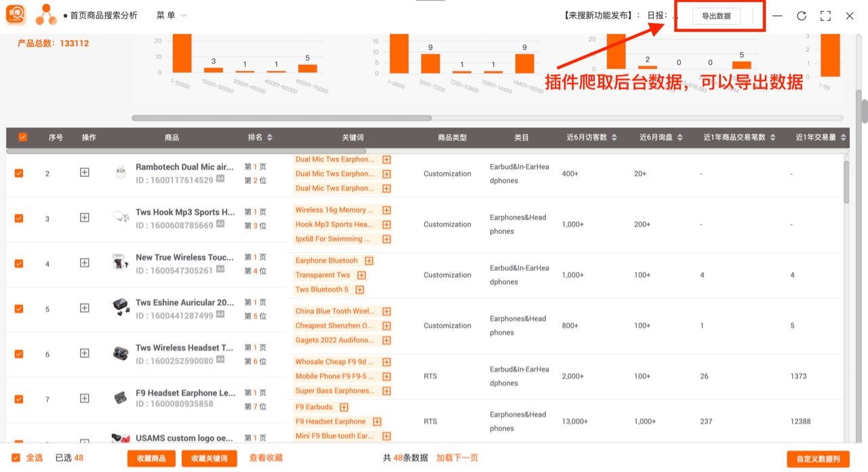Sort by 排名 column arrows
Image resolution: width=868 pixels, height=472 pixels.
269,137
